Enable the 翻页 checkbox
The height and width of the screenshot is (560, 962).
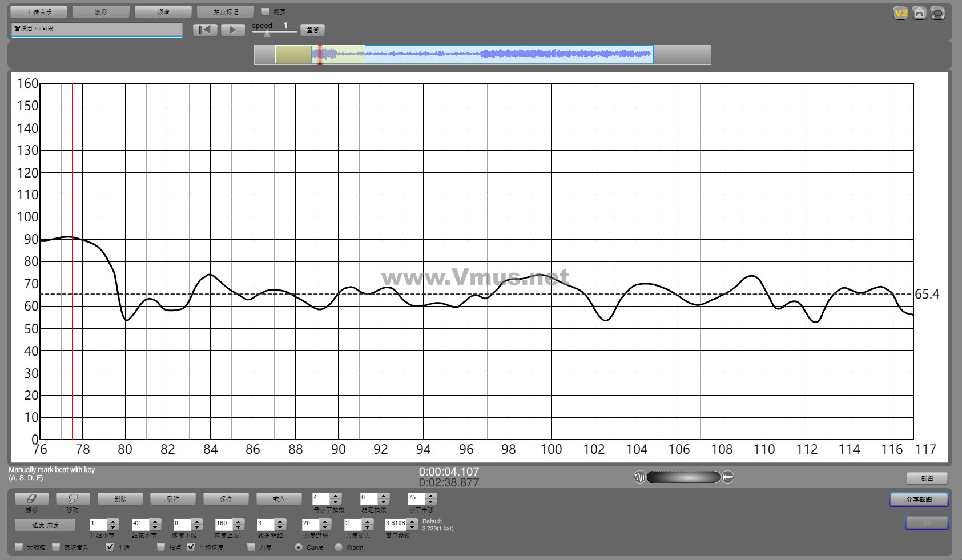coord(265,11)
